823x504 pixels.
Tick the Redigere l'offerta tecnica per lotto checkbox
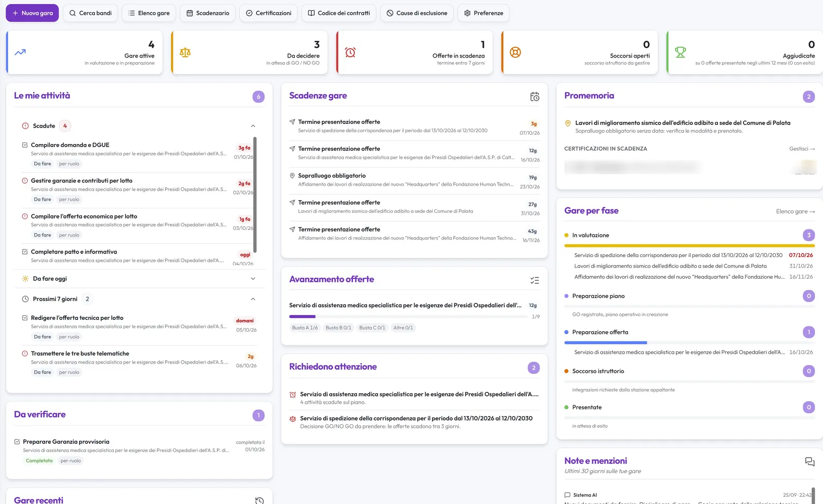(x=25, y=318)
